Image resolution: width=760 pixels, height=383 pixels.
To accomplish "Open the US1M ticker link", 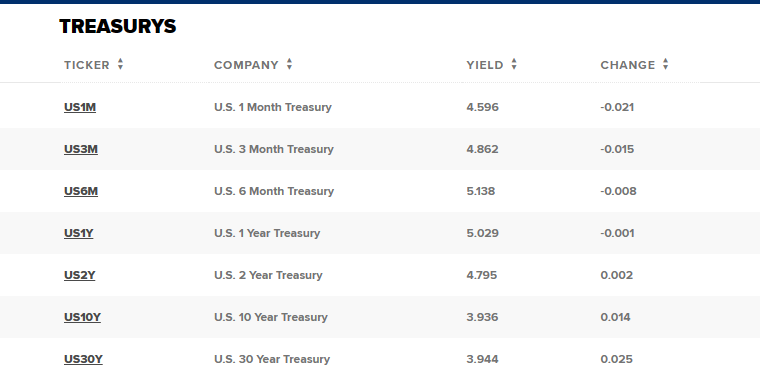I will [x=80, y=107].
